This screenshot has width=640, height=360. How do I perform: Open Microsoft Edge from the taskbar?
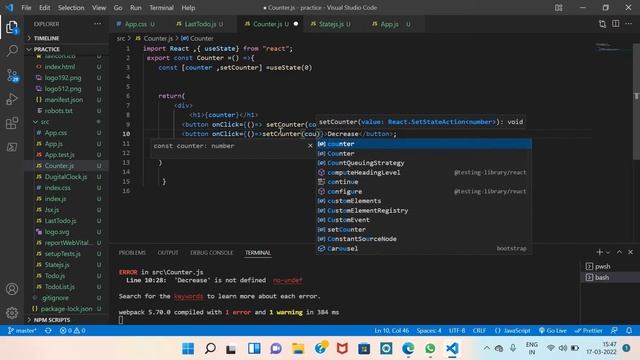(x=408, y=349)
